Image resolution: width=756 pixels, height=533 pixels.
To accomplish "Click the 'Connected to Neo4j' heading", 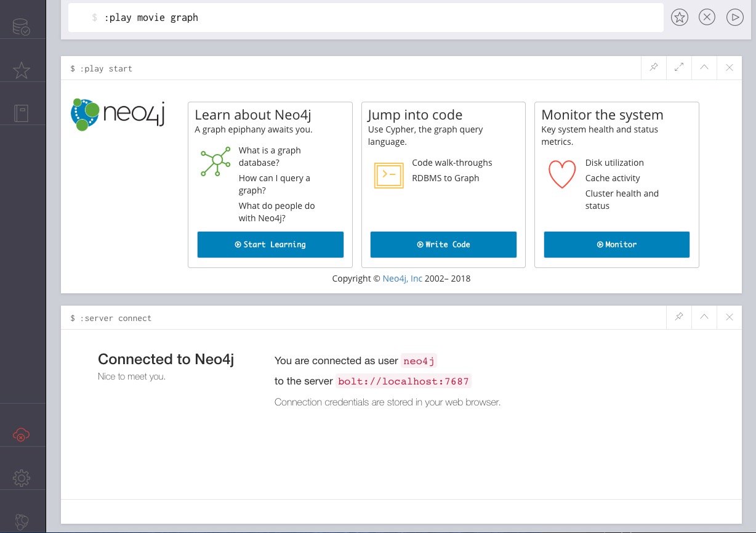I will click(166, 359).
